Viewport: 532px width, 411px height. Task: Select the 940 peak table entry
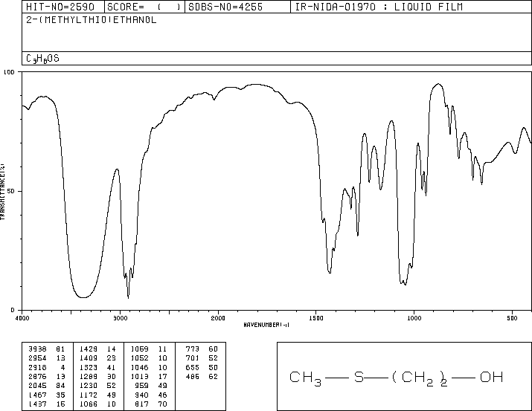[x=150, y=395]
